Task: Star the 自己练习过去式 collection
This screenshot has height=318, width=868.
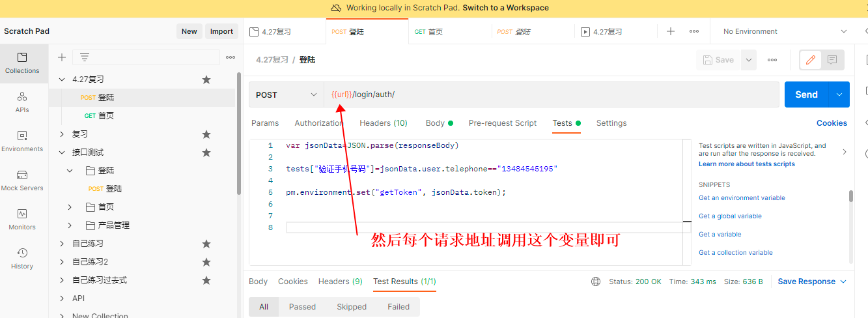Action: pos(206,280)
